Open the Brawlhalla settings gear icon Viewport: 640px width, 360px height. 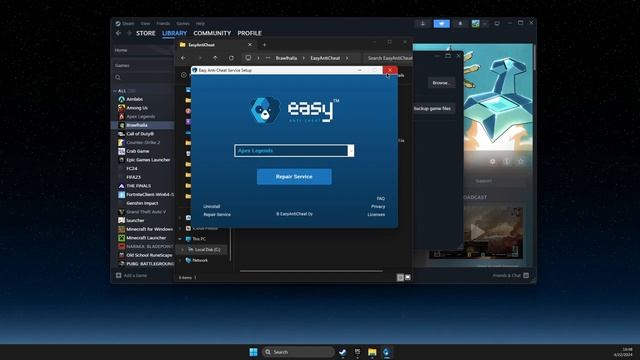pos(493,161)
